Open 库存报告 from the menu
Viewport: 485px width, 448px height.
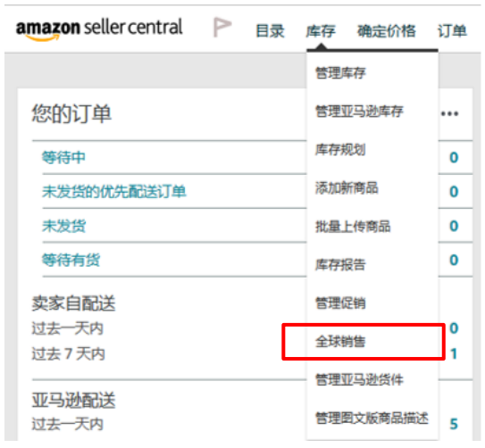(340, 265)
